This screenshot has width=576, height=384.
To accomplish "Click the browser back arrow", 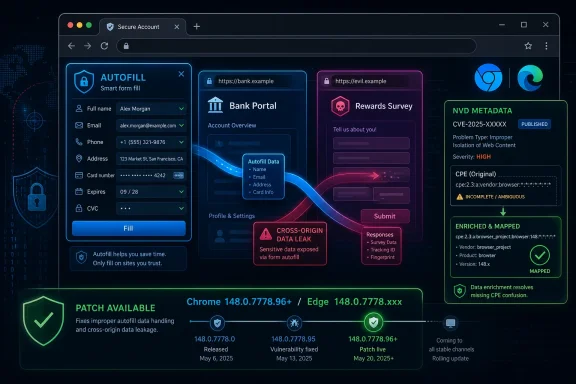I will click(71, 46).
